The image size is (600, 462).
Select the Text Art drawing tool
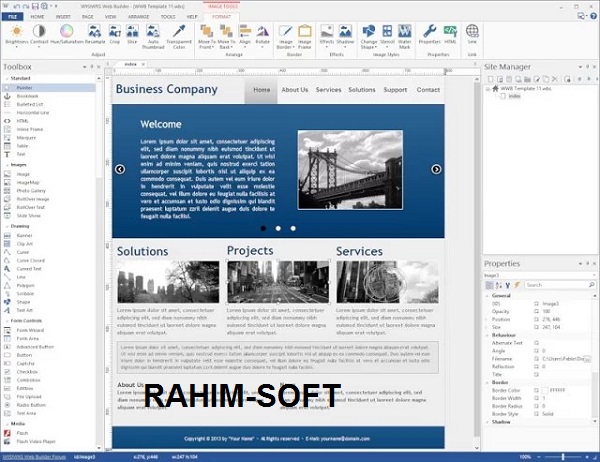[x=24, y=311]
